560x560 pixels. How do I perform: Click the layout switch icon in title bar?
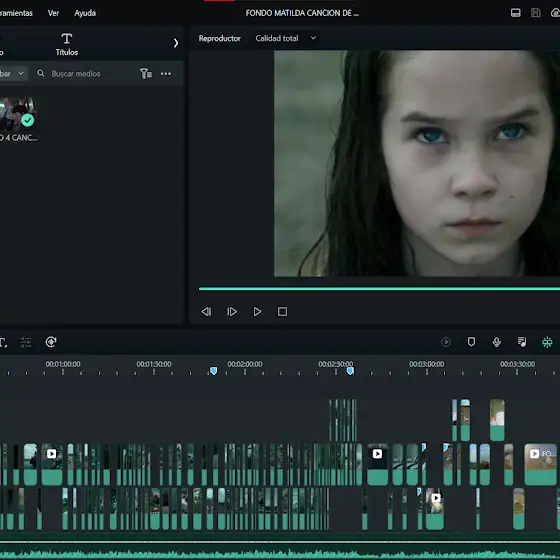[515, 13]
